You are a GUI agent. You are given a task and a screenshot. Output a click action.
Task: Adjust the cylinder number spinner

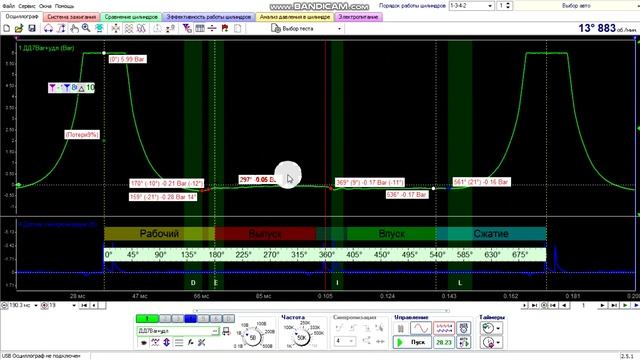(508, 6)
